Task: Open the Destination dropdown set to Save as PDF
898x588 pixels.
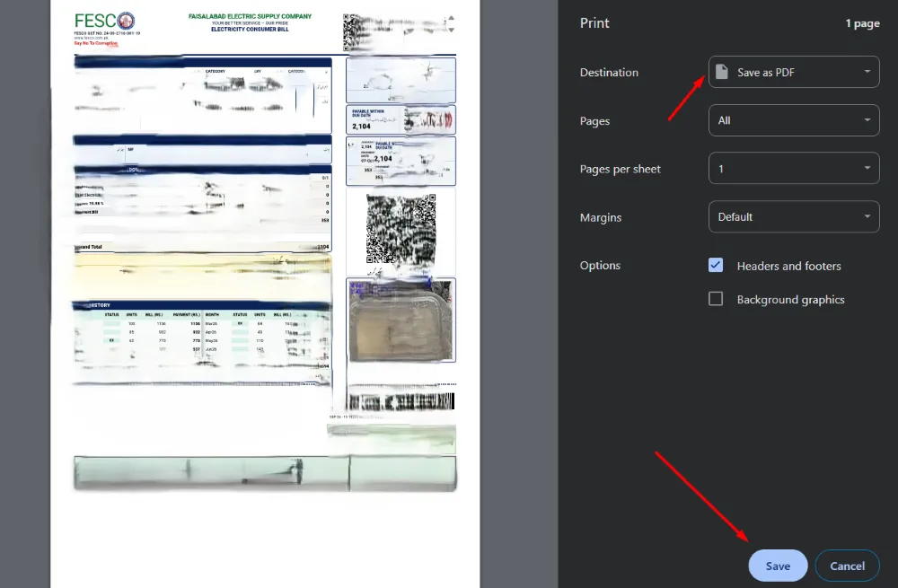Action: point(794,72)
